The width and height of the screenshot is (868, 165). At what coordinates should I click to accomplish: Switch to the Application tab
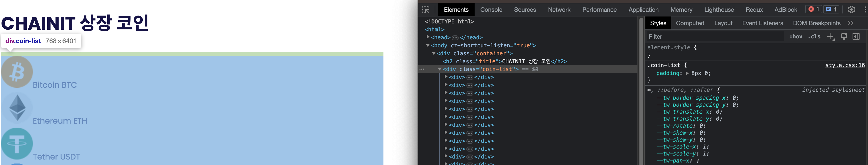[644, 9]
